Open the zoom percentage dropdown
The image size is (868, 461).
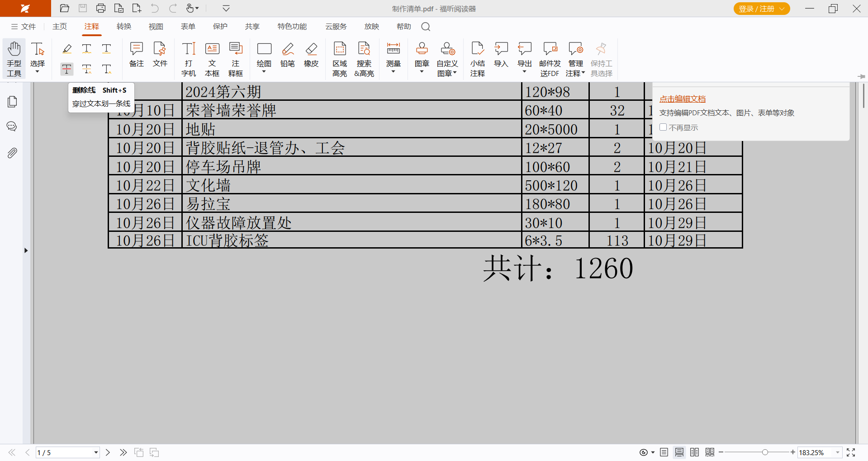[x=837, y=452]
